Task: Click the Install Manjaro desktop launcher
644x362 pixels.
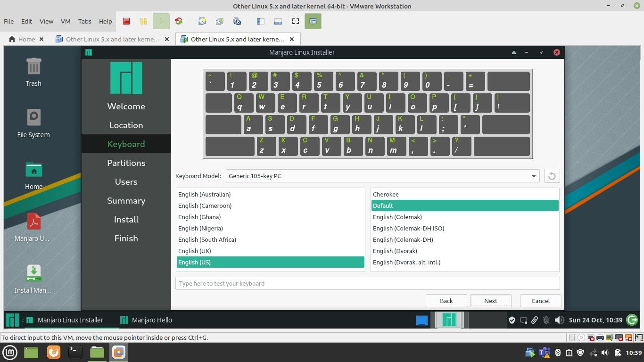Action: pos(33,279)
